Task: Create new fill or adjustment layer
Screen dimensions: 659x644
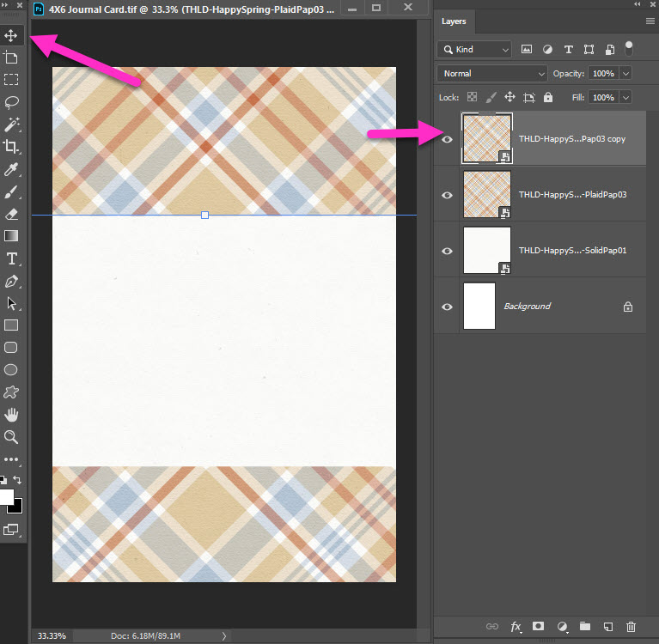Action: (562, 627)
